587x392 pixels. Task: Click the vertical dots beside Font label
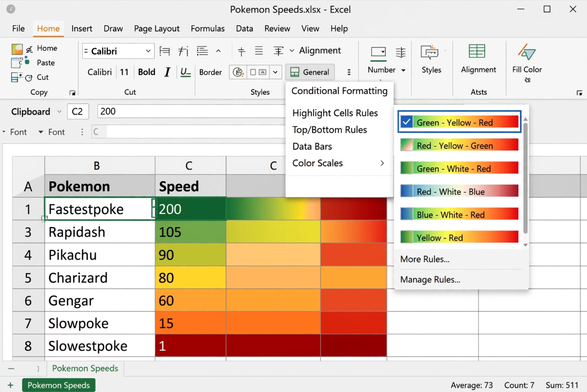click(x=82, y=132)
